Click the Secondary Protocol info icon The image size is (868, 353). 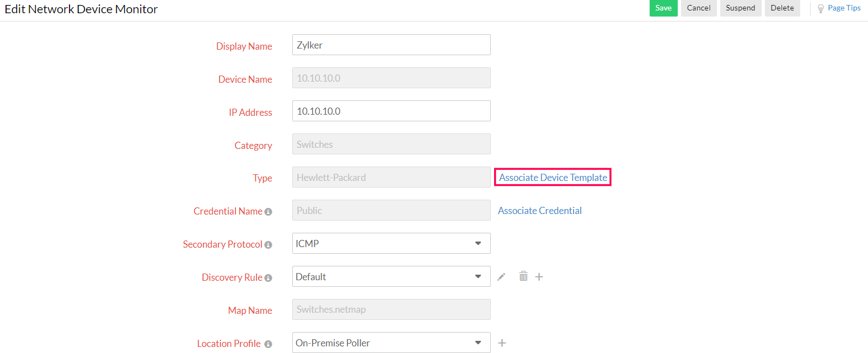[x=269, y=244]
